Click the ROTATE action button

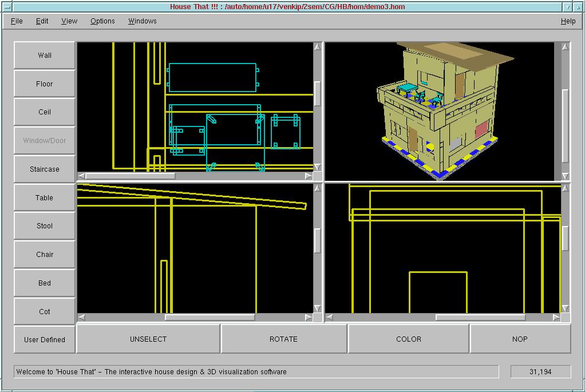(x=283, y=339)
